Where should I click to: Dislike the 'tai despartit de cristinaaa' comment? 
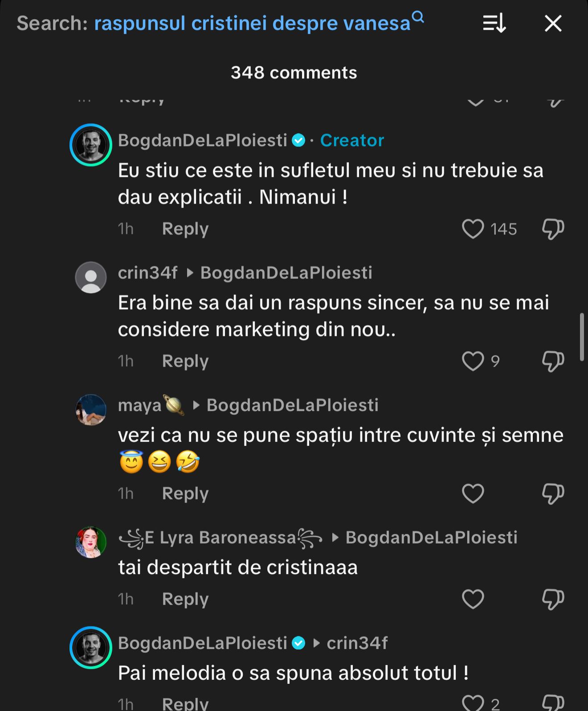click(x=553, y=599)
